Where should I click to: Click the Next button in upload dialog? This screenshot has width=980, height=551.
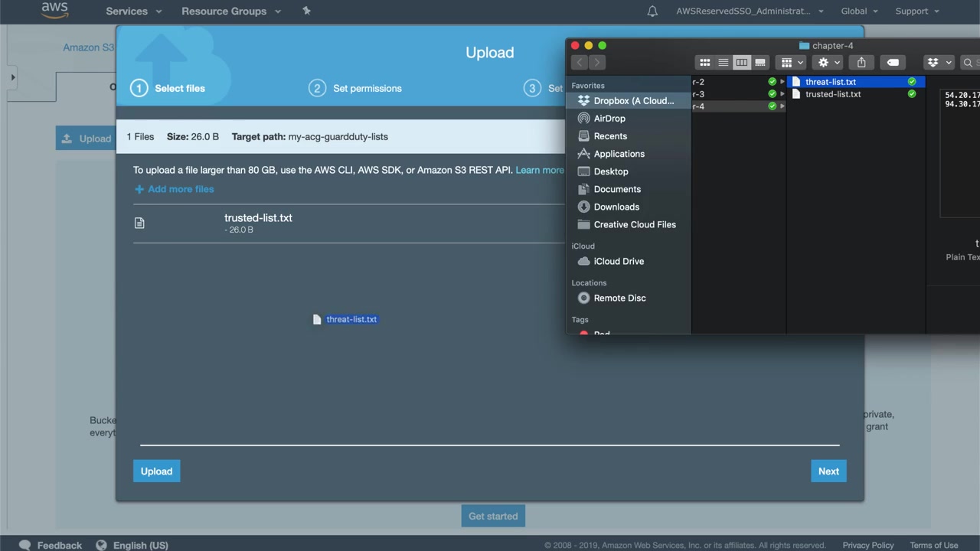point(828,471)
